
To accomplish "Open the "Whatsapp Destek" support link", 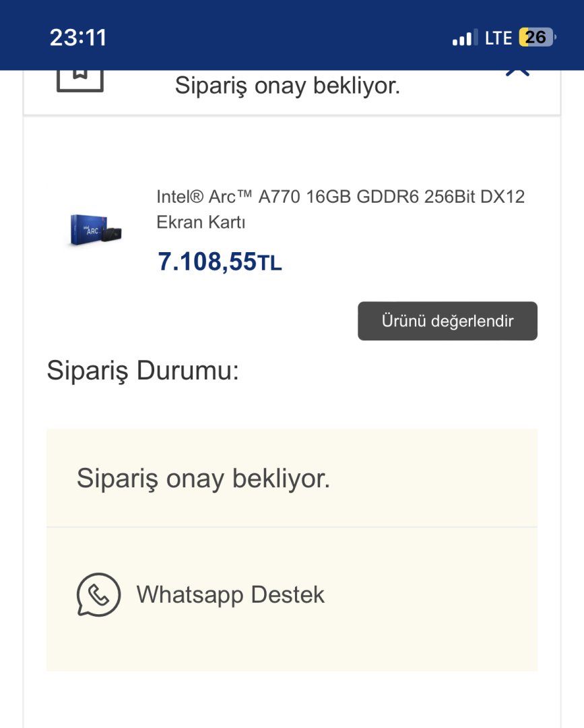I will (230, 595).
